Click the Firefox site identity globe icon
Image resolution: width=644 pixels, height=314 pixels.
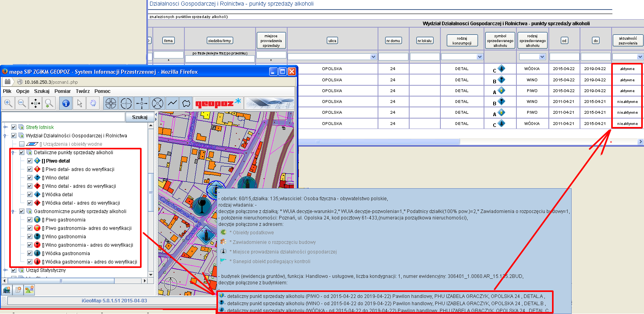(20, 82)
